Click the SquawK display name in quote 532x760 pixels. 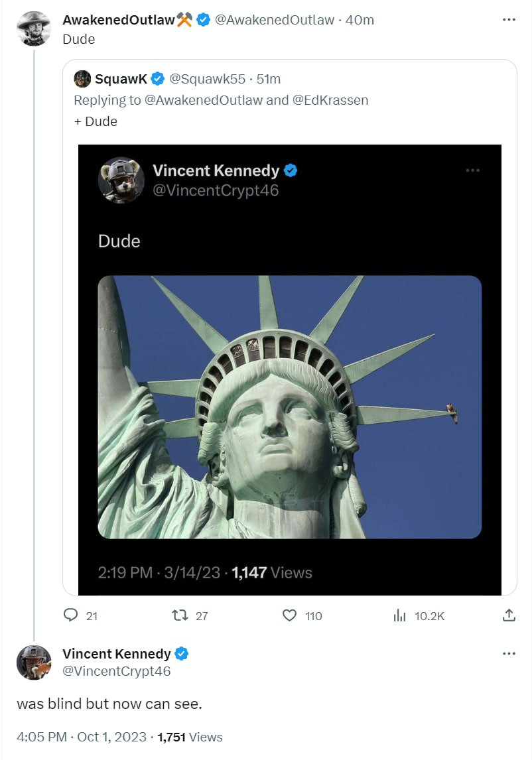click(121, 79)
